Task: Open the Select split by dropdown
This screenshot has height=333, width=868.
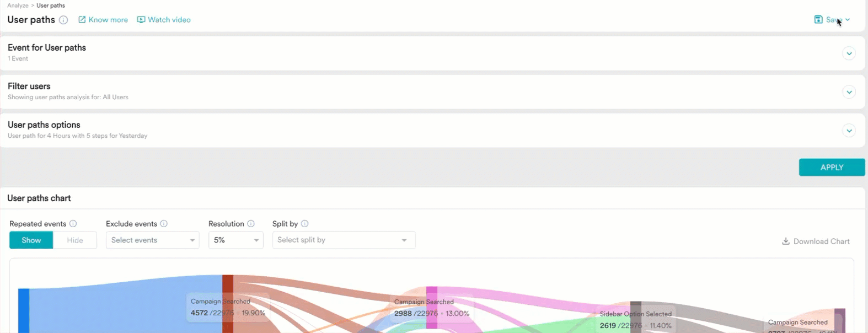Action: click(x=343, y=240)
